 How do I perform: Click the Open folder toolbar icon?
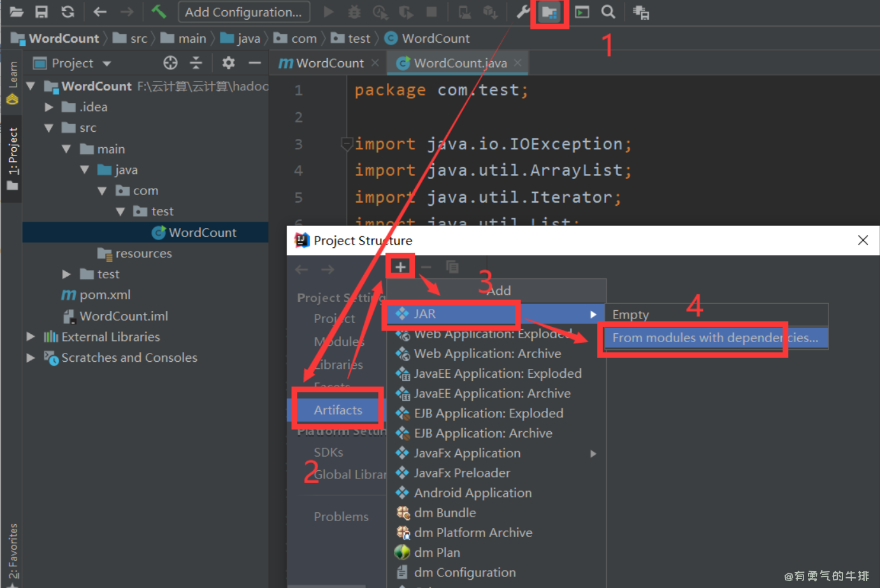coord(16,12)
